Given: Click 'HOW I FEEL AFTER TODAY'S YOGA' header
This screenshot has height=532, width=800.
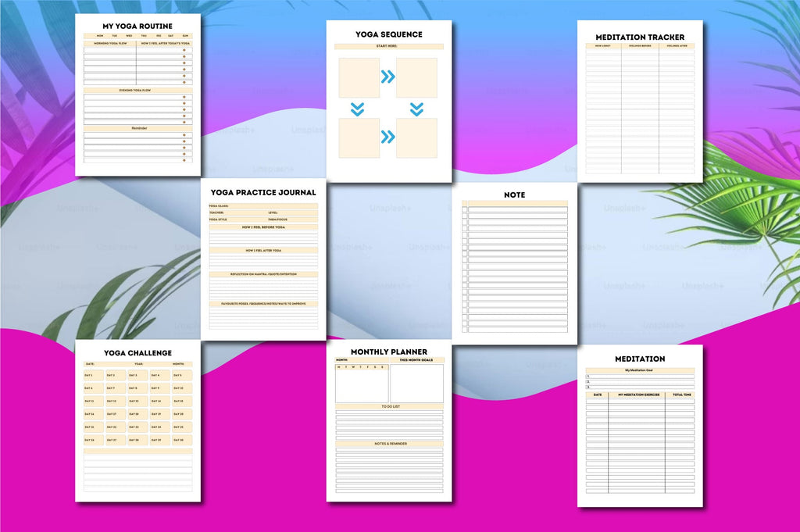Looking at the screenshot, I should tap(165, 43).
